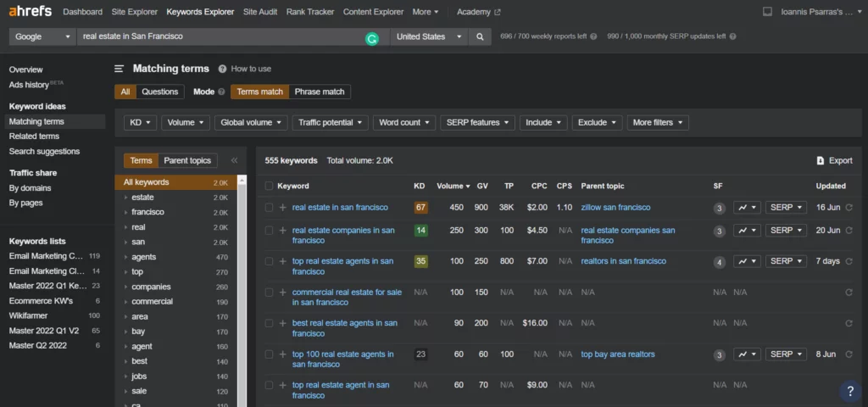
Task: Open the blue help bubble
Action: pos(850,391)
